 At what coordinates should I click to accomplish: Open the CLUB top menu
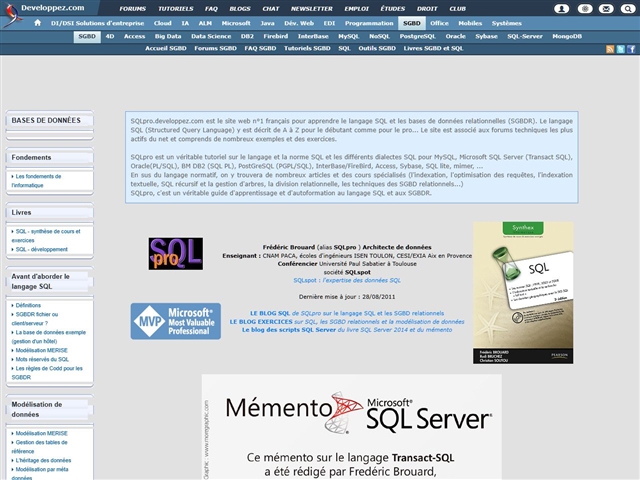[458, 9]
